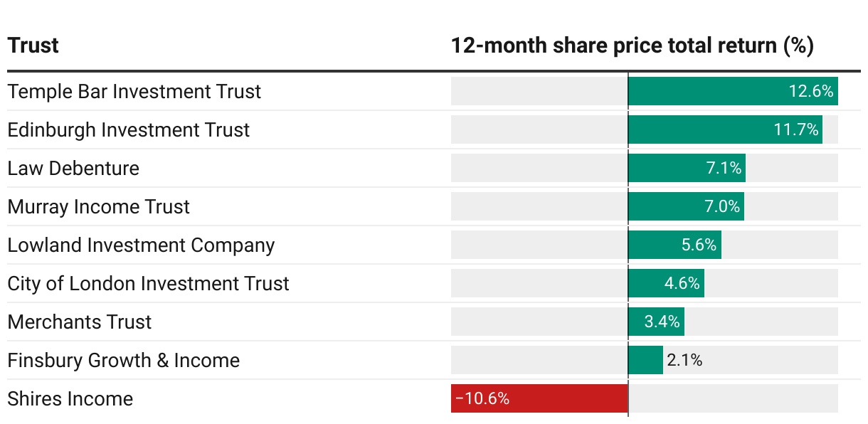Click the green 7.0% return bar
This screenshot has width=868, height=424.
pos(686,207)
